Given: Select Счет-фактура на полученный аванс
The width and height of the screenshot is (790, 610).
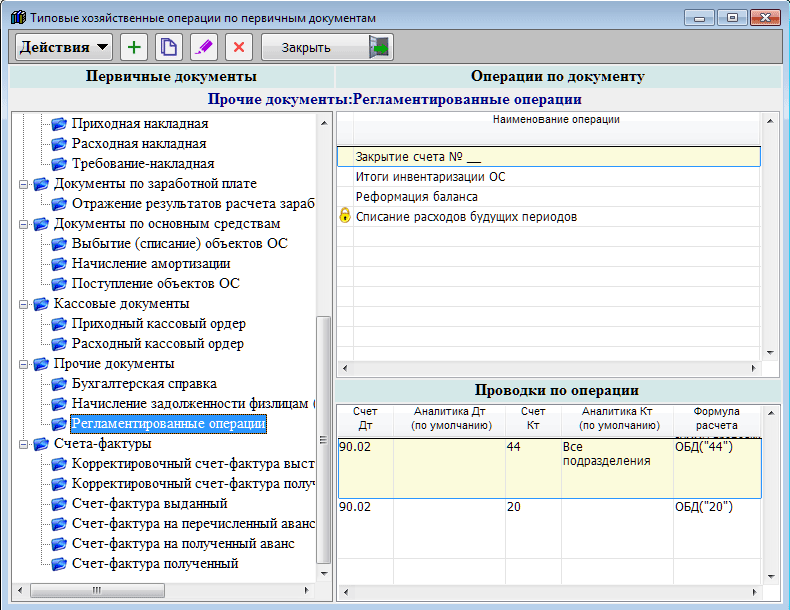Looking at the screenshot, I should (183, 544).
